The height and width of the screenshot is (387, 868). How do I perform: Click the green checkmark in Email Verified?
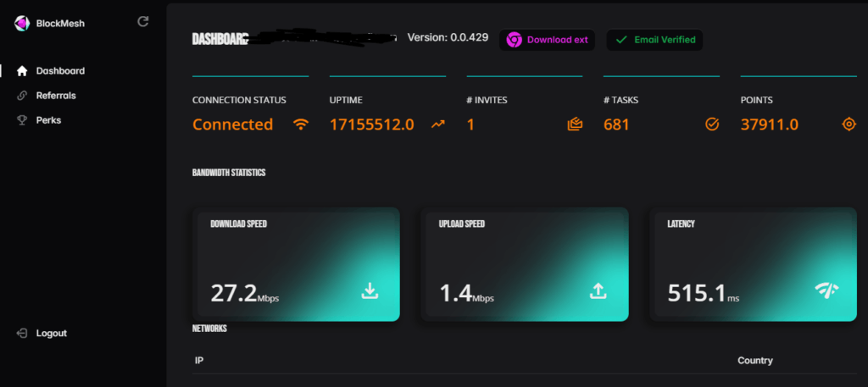[x=621, y=40]
